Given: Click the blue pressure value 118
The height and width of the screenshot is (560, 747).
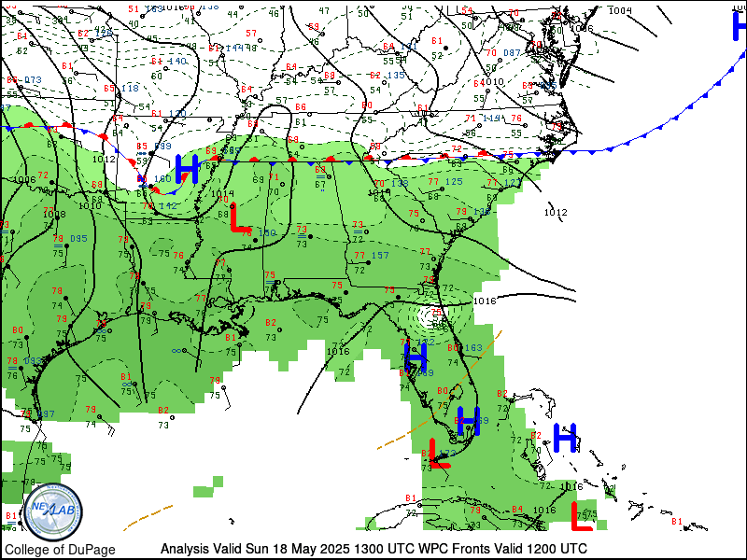Looking at the screenshot, I should [130, 88].
